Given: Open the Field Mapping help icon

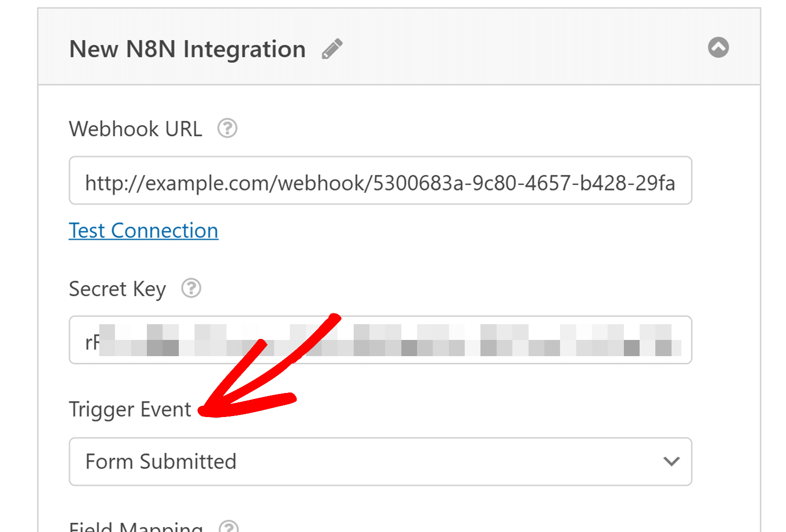Looking at the screenshot, I should [x=229, y=528].
